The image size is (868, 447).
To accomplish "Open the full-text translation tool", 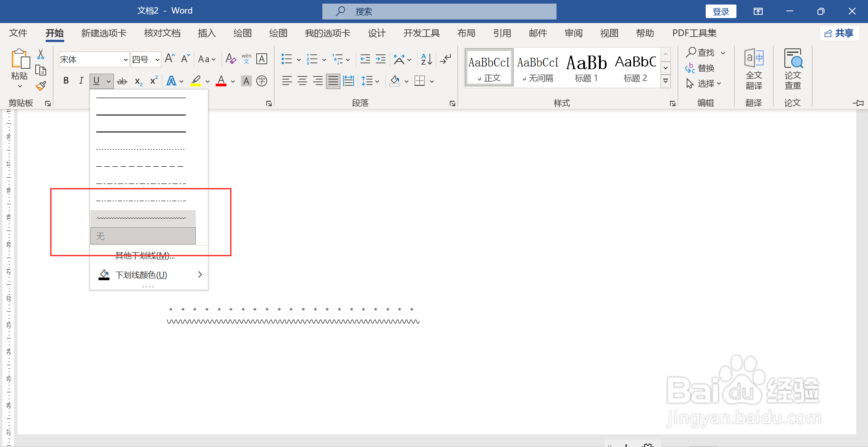I will click(754, 69).
